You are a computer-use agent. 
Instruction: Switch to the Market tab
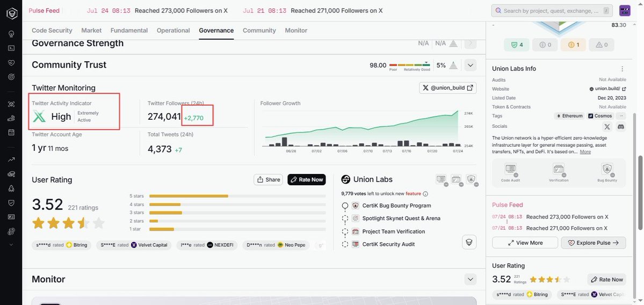91,31
